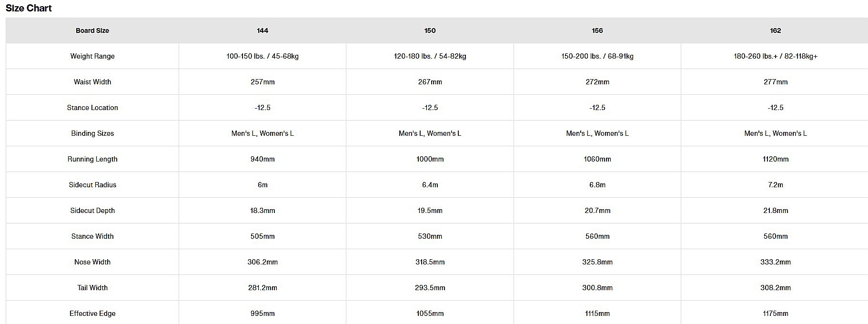
Task: Click the 144 board size column header
Action: point(262,30)
